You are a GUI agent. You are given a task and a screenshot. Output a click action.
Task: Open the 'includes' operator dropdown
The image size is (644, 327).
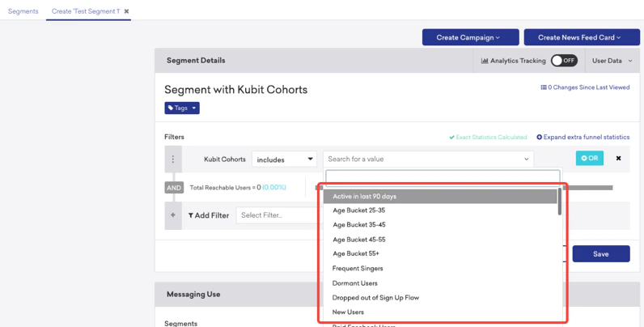click(284, 159)
